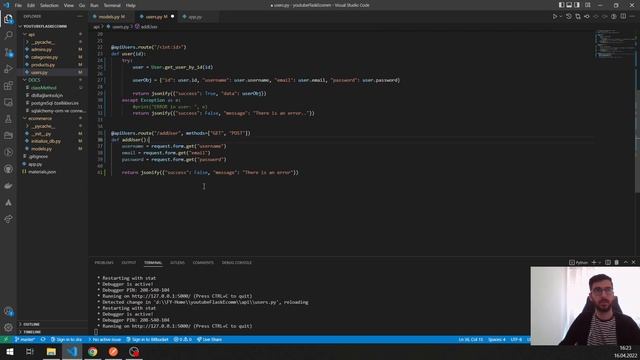Switch to models.py editor tab

pos(111,17)
